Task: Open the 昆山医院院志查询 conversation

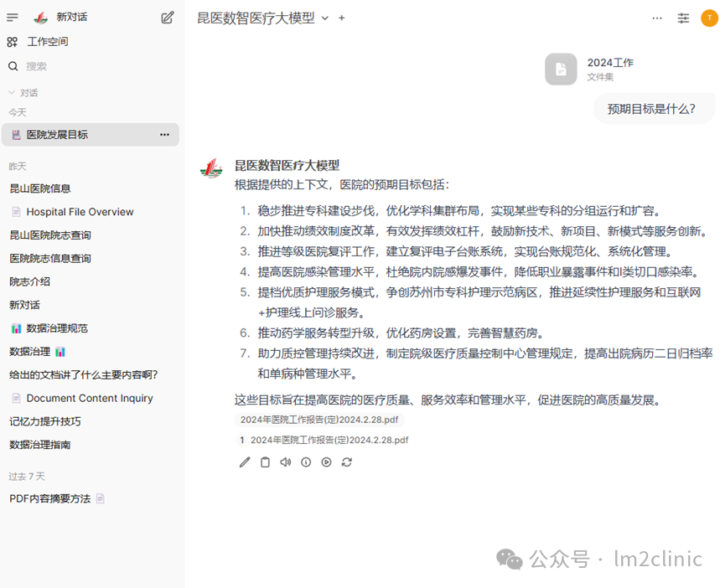Action: tap(50, 235)
